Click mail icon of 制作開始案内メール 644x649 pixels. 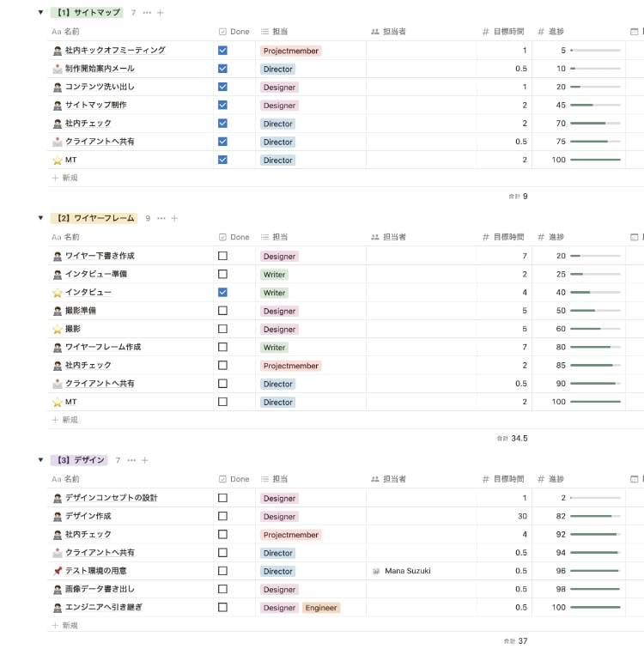(x=58, y=70)
